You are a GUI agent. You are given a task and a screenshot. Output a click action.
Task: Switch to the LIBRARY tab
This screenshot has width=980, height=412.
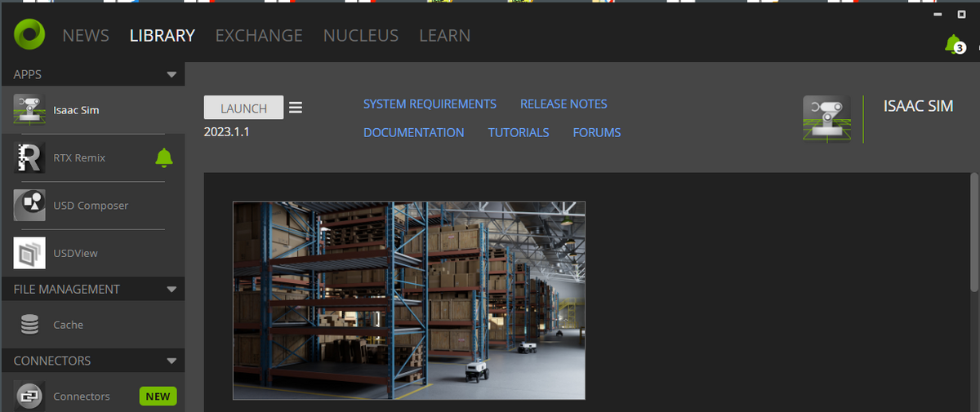(x=163, y=36)
